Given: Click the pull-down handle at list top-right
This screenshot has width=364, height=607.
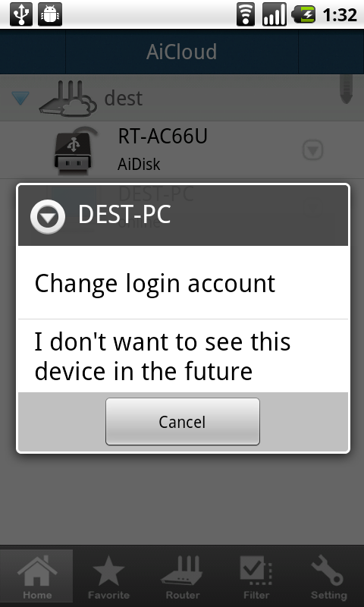Looking at the screenshot, I should (347, 90).
